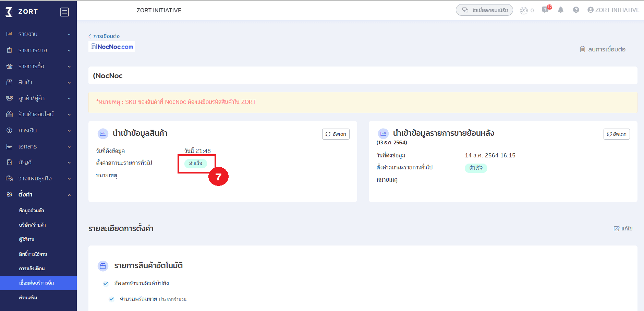Toggle the อัพเดทจำนวนสินค้าไปยัง checkmark
Screen dimensions: 644x311
point(106,284)
